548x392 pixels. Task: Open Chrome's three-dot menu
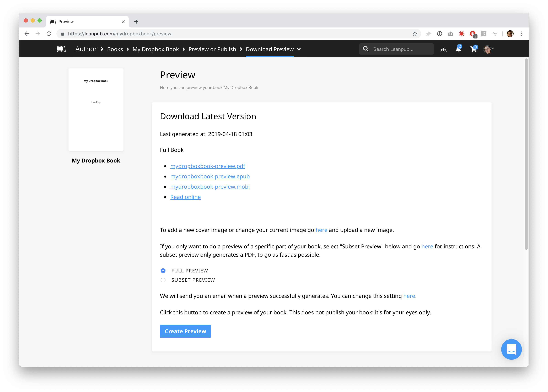click(521, 34)
